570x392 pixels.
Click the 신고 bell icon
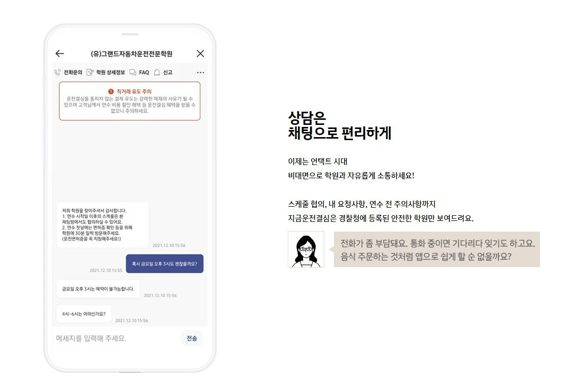157,73
